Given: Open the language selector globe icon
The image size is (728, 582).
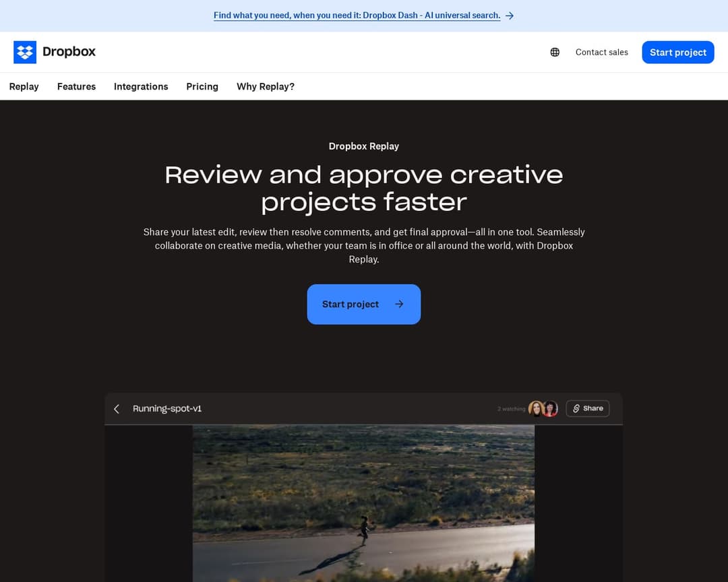Looking at the screenshot, I should pyautogui.click(x=555, y=53).
